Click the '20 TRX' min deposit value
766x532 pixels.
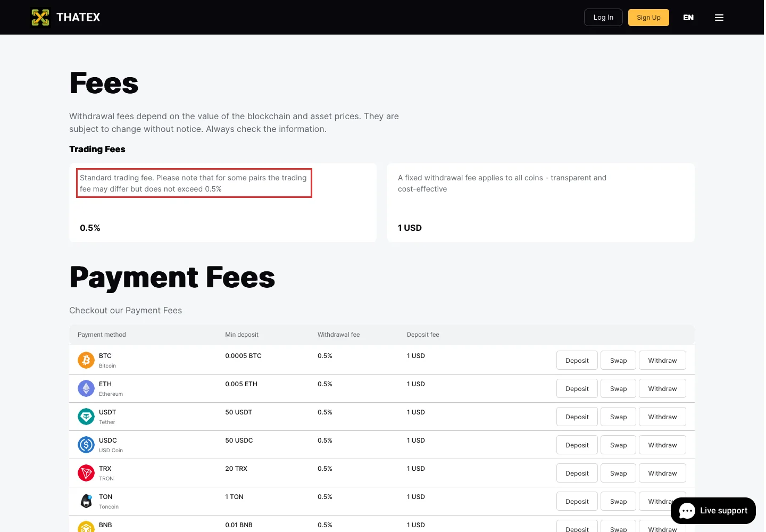point(236,469)
